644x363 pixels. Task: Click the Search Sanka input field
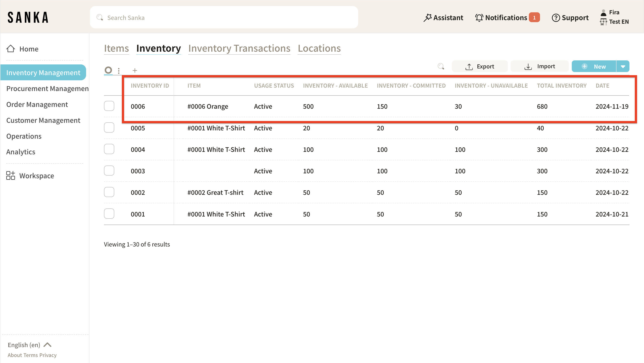(x=224, y=17)
